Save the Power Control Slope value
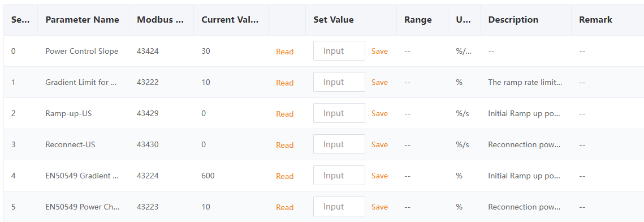This screenshot has width=644, height=222. (379, 52)
